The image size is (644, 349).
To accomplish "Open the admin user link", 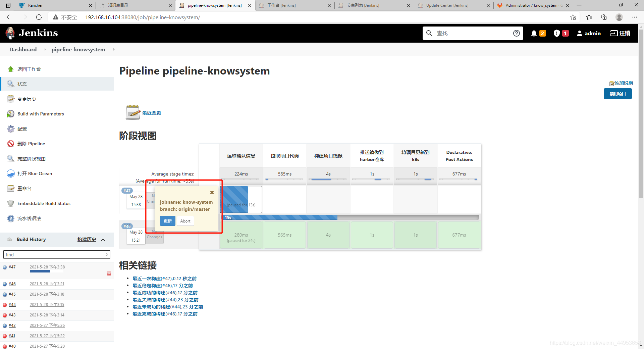I will point(589,33).
